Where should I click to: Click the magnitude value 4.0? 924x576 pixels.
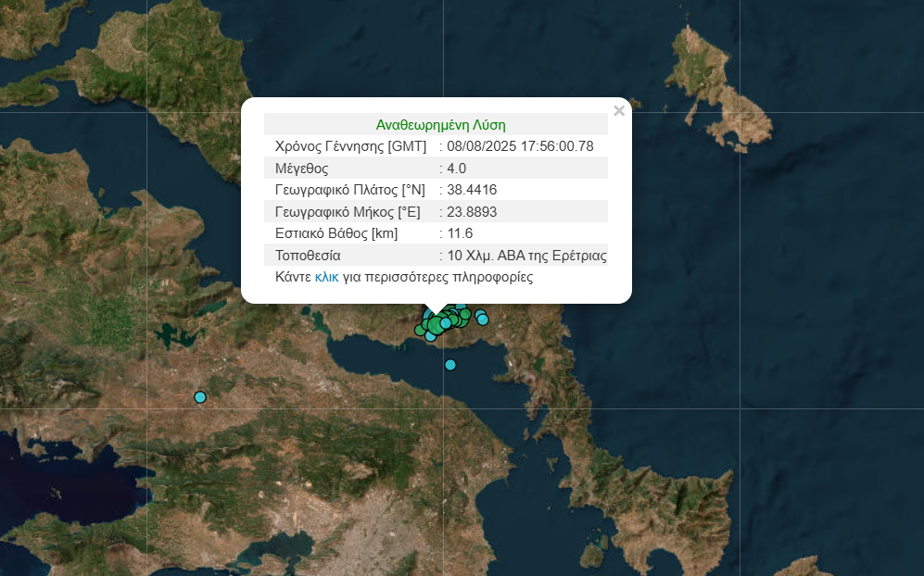tap(456, 169)
